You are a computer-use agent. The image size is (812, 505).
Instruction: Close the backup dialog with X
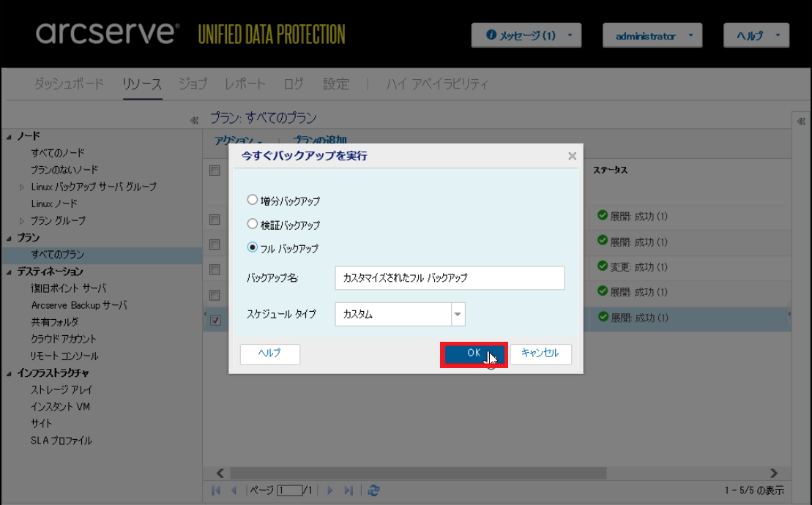[x=573, y=156]
